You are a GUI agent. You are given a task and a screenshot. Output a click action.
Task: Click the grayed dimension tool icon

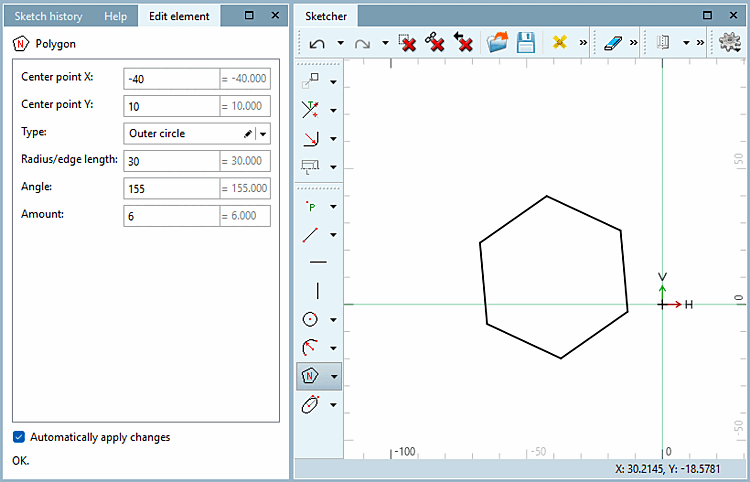pyautogui.click(x=310, y=166)
